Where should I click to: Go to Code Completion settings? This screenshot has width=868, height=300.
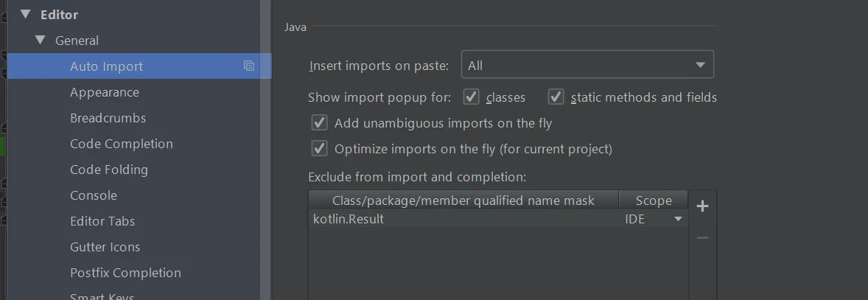(x=122, y=144)
